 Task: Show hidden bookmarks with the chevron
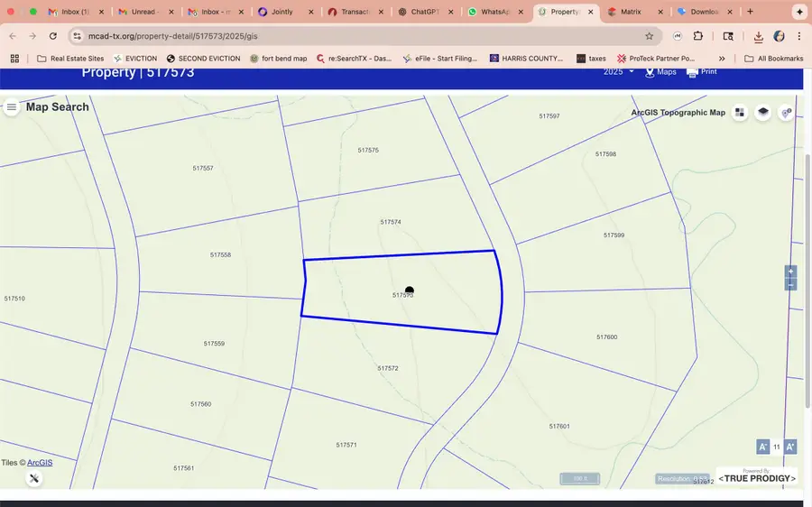tap(722, 59)
